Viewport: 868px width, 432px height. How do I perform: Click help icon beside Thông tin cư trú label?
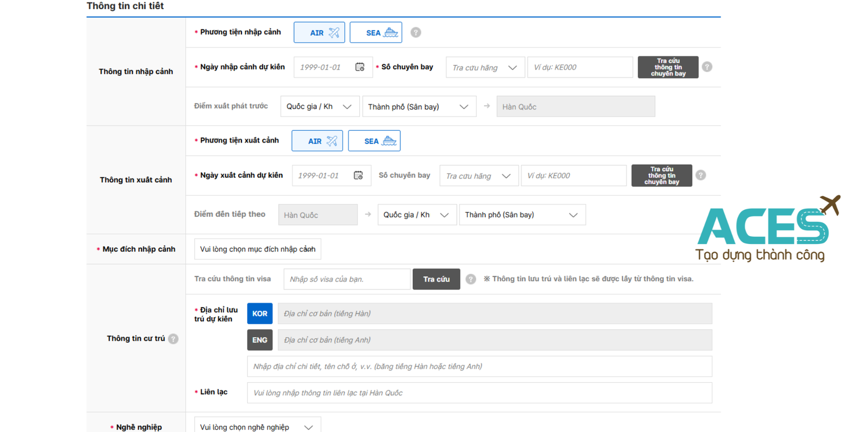pos(173,339)
